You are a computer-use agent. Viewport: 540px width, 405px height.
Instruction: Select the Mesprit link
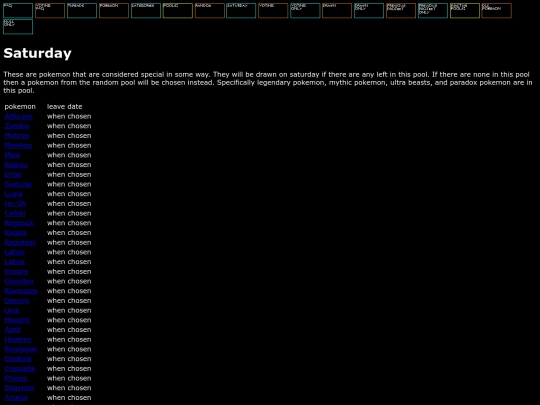(17, 320)
